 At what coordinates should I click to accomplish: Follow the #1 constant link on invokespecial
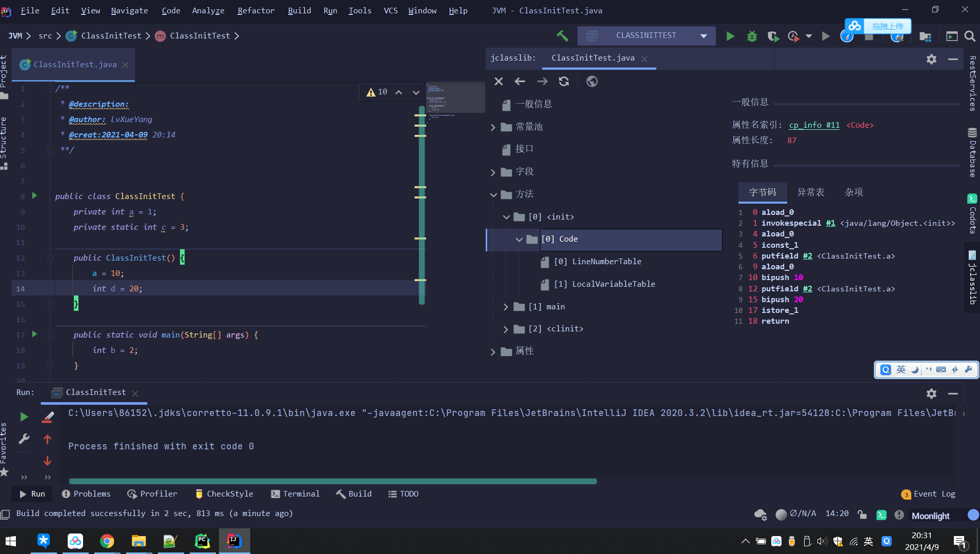(831, 223)
